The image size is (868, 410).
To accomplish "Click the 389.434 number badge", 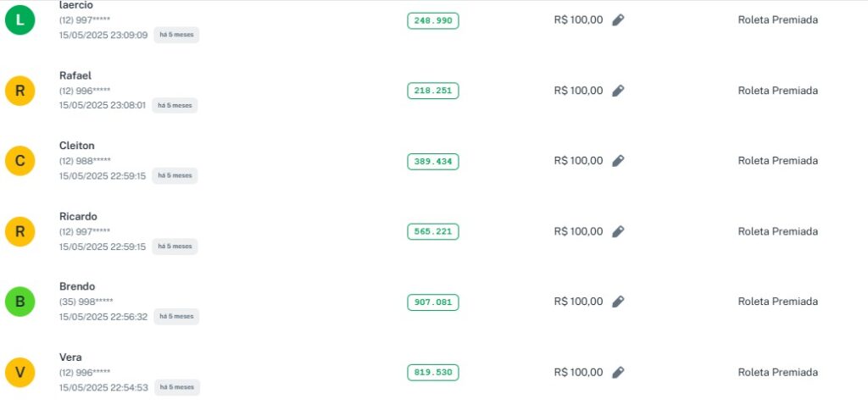I will (432, 161).
